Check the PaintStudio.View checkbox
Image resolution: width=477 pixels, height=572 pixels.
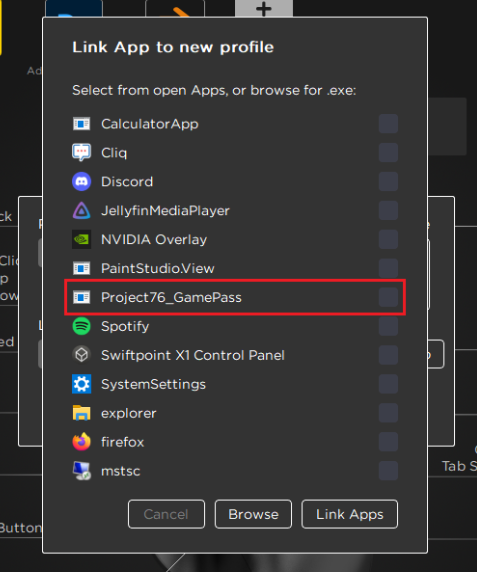[388, 268]
